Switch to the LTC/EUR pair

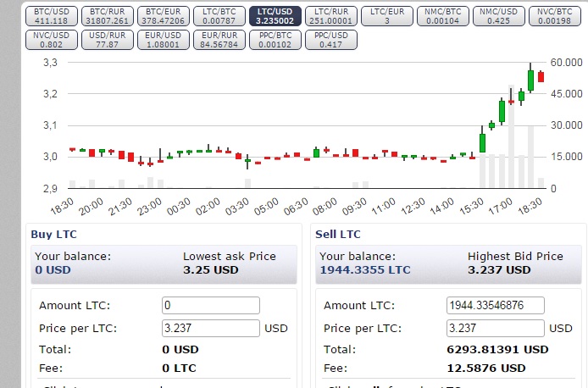tap(386, 15)
